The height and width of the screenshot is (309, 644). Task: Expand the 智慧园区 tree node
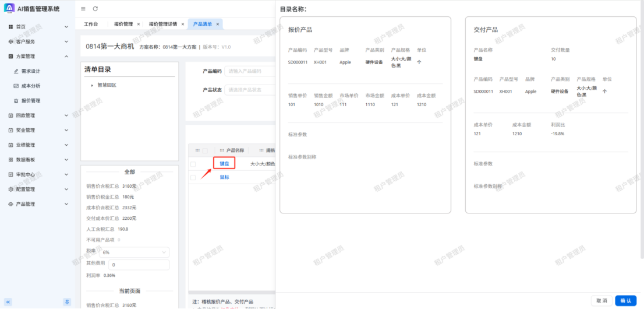pyautogui.click(x=92, y=85)
